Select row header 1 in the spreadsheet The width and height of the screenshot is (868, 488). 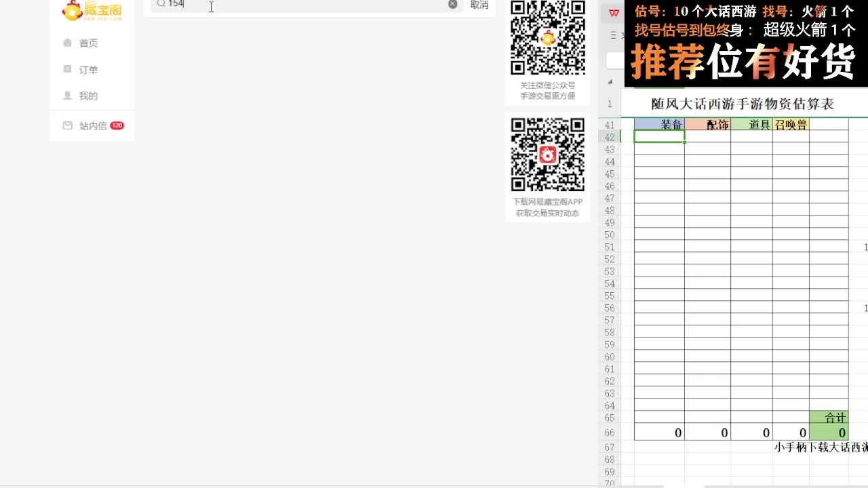coord(610,104)
